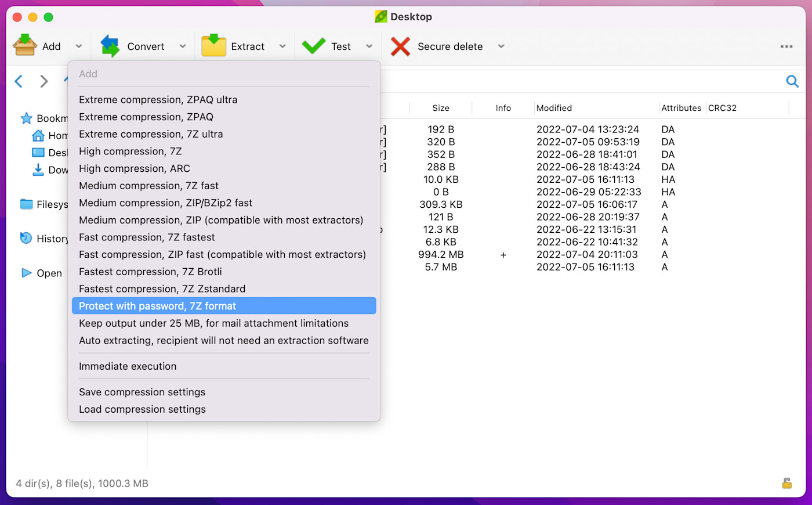
Task: Sort by the Modified column header
Action: (554, 108)
